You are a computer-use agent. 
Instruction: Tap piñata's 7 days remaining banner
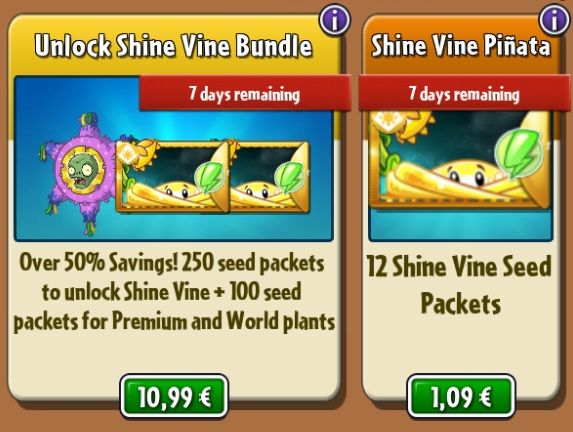[x=464, y=94]
